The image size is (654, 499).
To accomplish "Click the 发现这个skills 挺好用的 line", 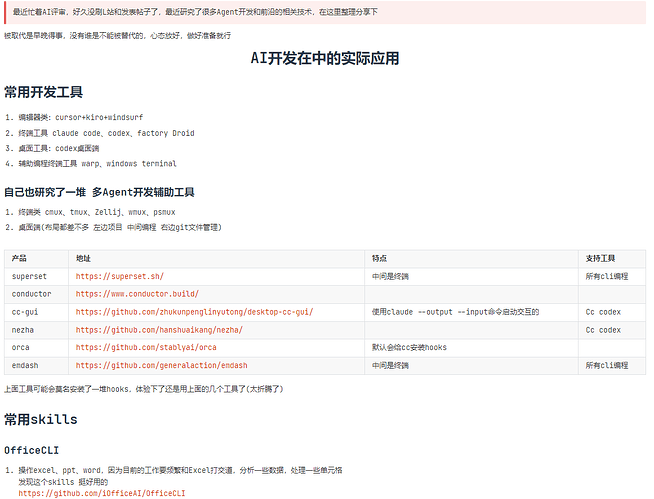I will pyautogui.click(x=63, y=482).
